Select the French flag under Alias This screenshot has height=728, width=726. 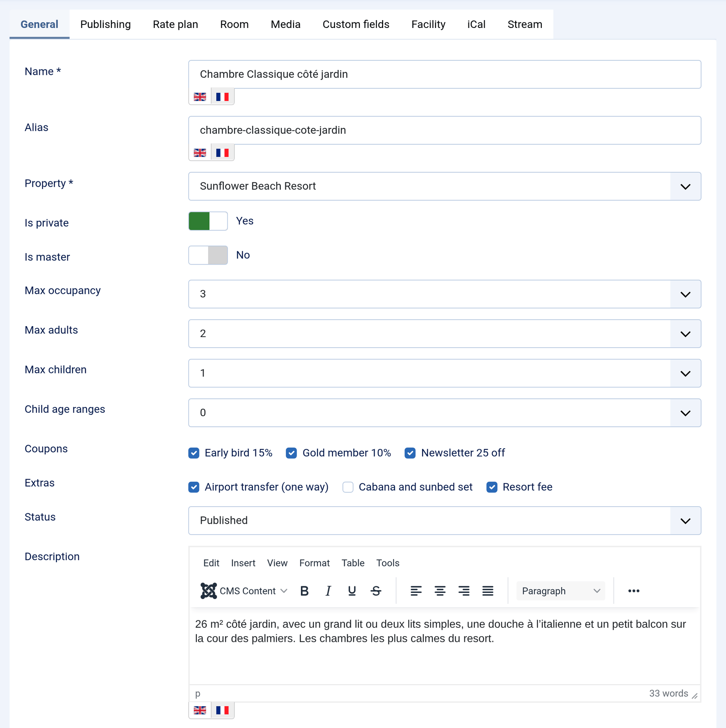pyautogui.click(x=223, y=153)
